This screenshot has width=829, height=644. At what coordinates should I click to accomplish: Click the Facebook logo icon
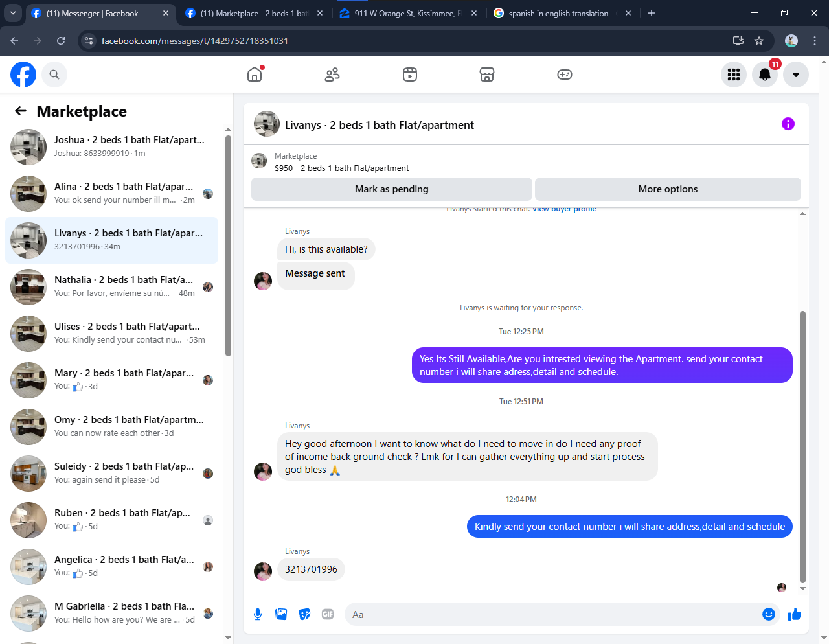(23, 75)
